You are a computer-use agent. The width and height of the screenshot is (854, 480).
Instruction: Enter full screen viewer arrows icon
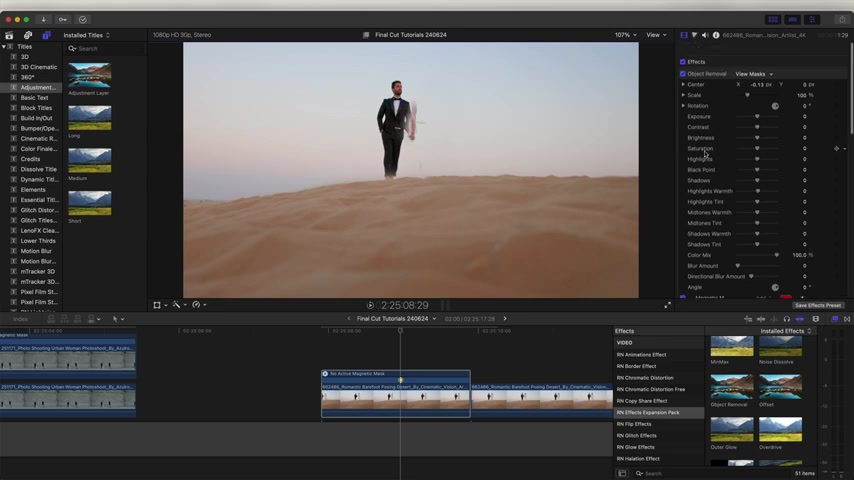[x=667, y=306]
